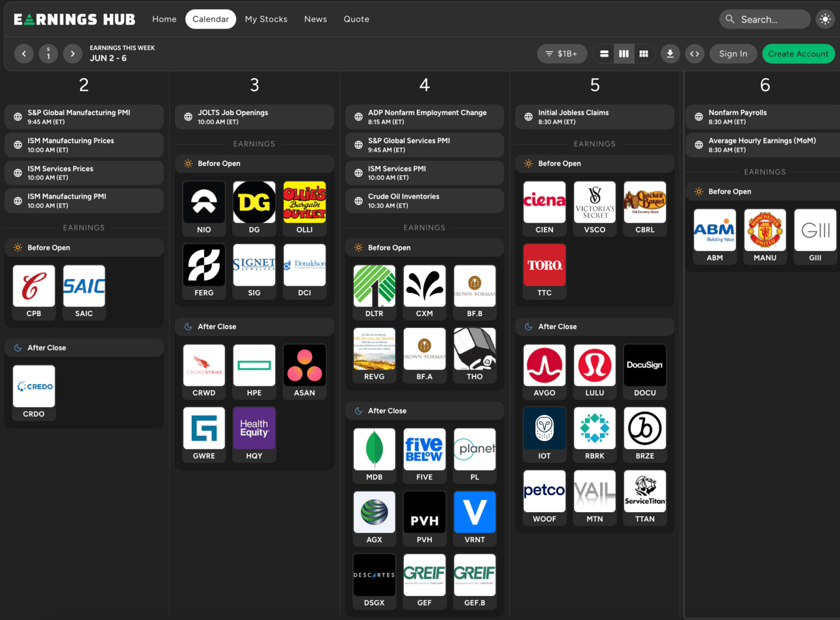
Task: Collapse day 2 After Close section
Action: pos(84,347)
